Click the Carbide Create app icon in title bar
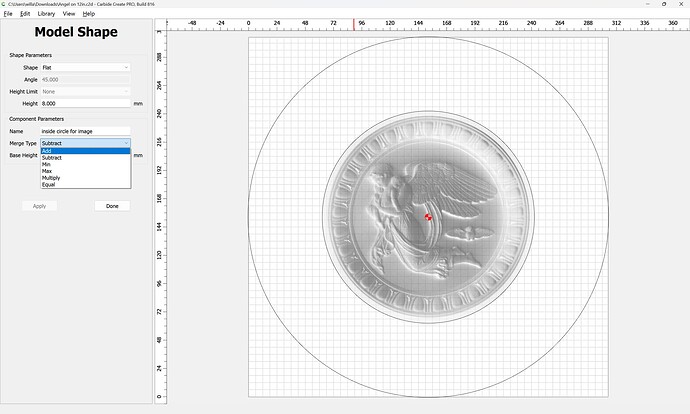Screen dimensions: 690x414 (x=4, y=4)
